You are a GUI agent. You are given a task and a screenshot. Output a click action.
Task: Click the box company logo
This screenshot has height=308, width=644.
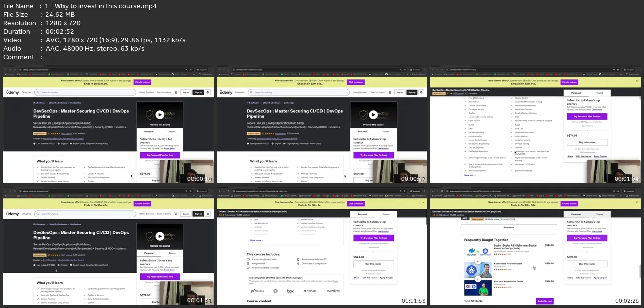click(x=290, y=291)
